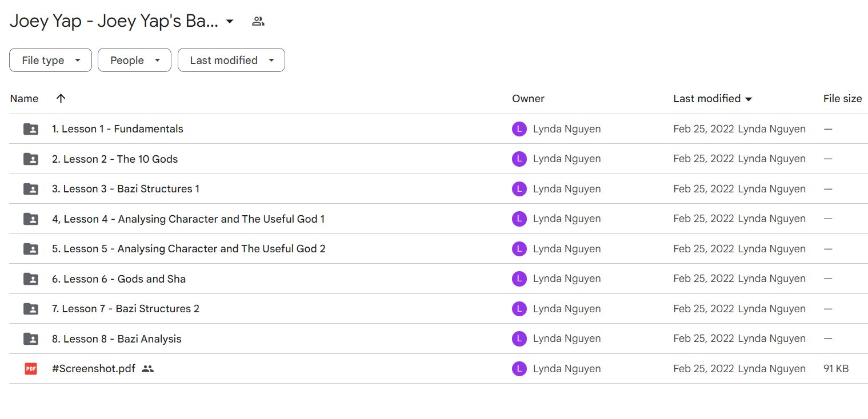Open the Last modified column header dropdown

pos(749,99)
